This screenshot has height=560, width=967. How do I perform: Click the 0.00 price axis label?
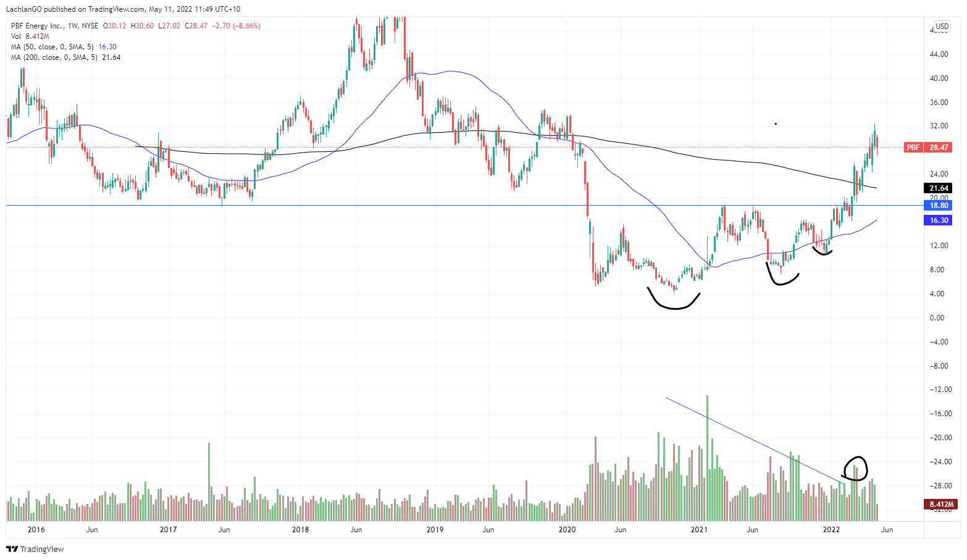(937, 318)
